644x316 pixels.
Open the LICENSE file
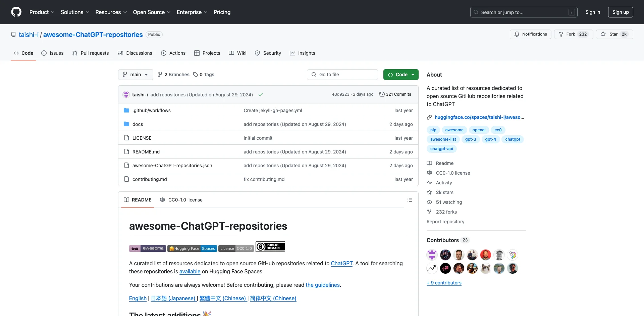(x=142, y=138)
